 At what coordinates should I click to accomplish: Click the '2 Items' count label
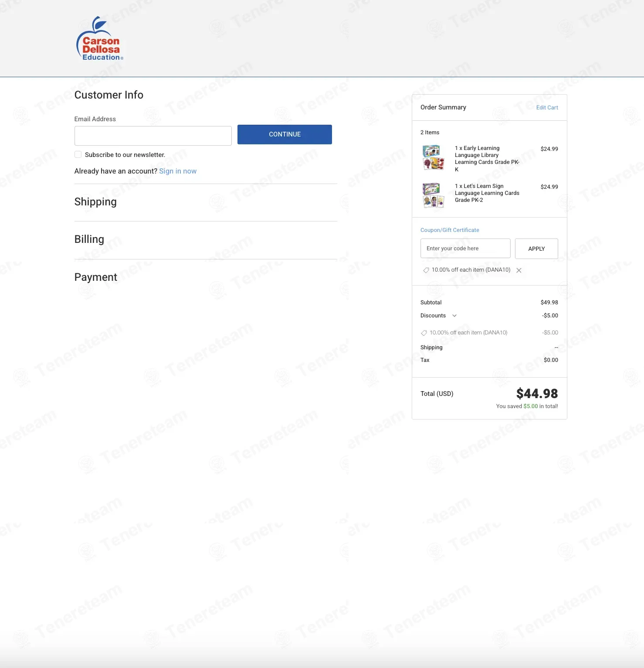pyautogui.click(x=430, y=133)
